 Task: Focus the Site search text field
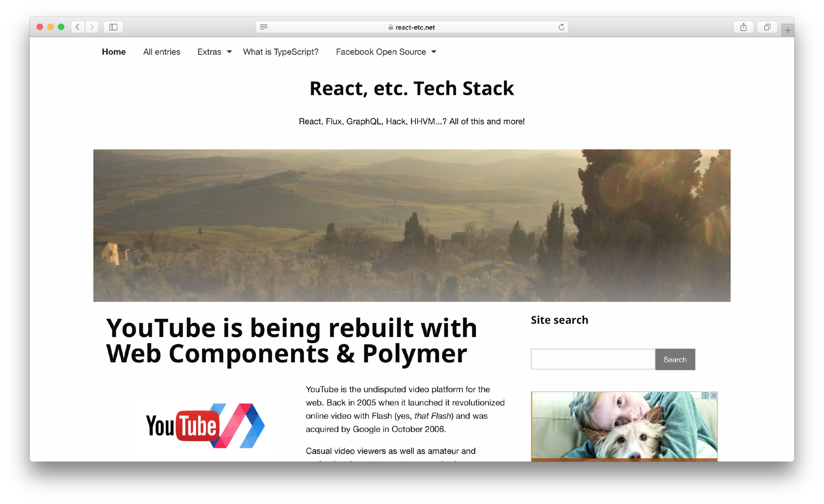click(x=593, y=359)
